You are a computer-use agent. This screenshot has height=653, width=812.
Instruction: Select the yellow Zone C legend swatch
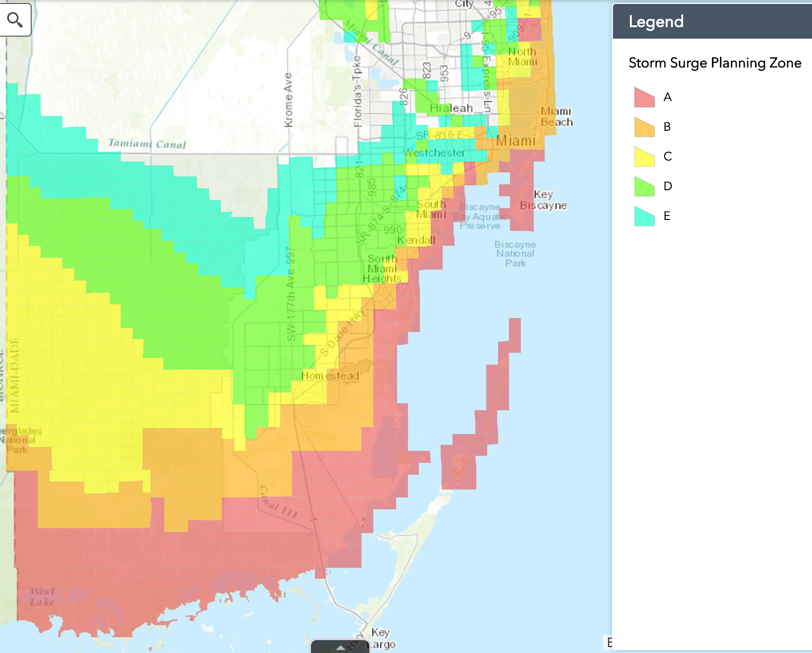[644, 157]
